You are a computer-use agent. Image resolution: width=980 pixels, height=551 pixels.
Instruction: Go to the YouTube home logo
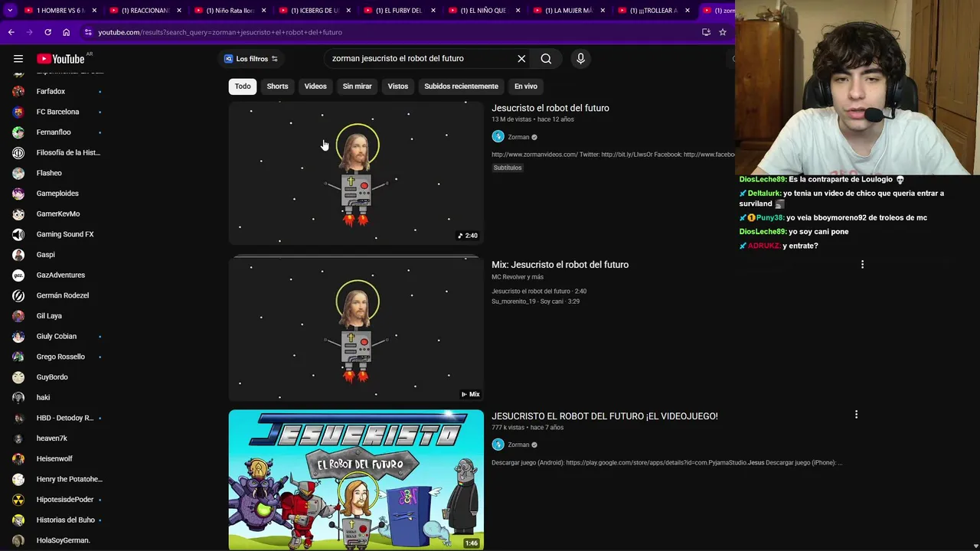[x=60, y=59]
